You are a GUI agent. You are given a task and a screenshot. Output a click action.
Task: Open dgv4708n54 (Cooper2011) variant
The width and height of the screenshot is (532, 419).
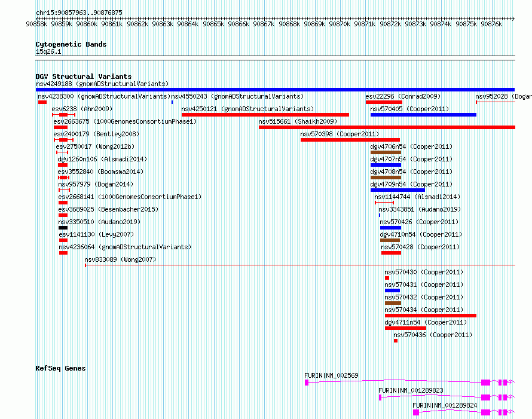[x=412, y=172]
